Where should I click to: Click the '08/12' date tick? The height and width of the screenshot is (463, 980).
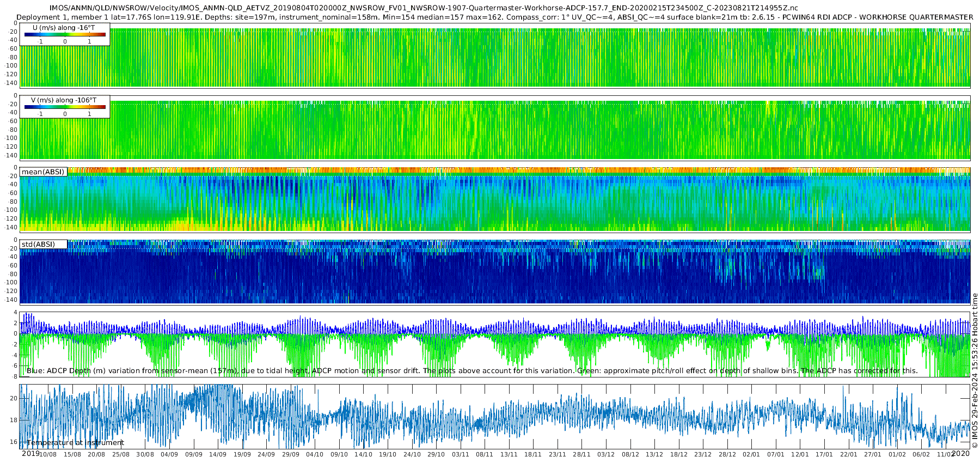coord(630,454)
